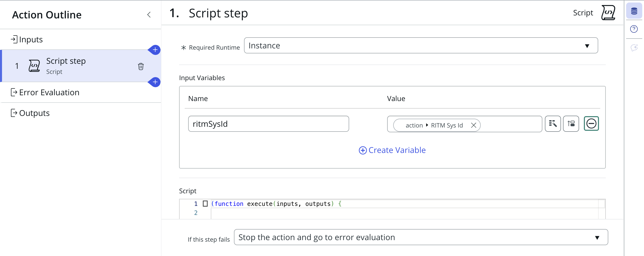Screen dimensions: 644x256
Task: Remove the ritmSysId variable with minus button
Action: (x=591, y=124)
